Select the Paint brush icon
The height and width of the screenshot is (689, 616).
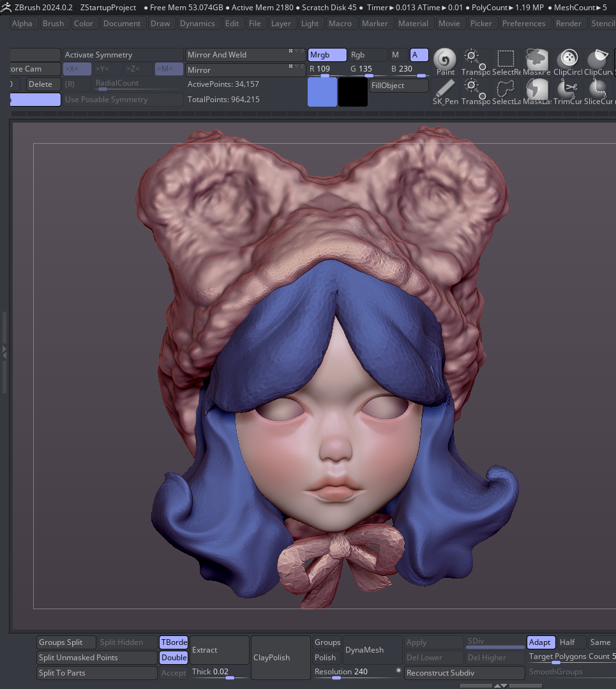coord(445,61)
